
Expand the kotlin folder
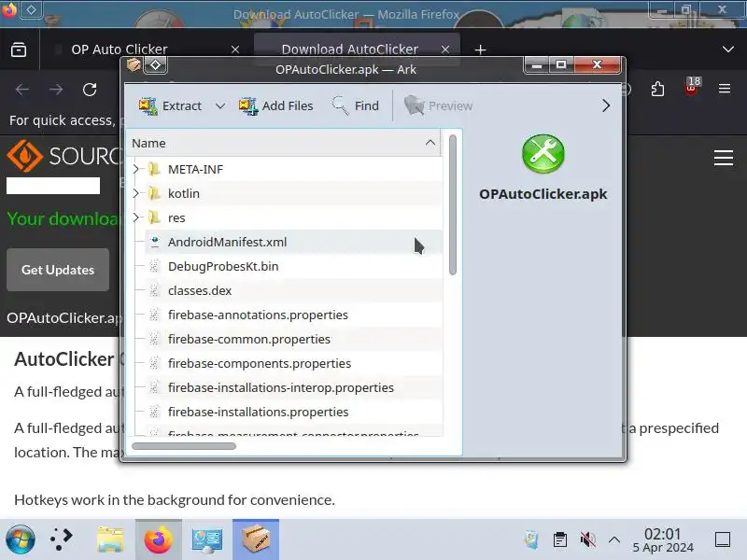pyautogui.click(x=135, y=193)
